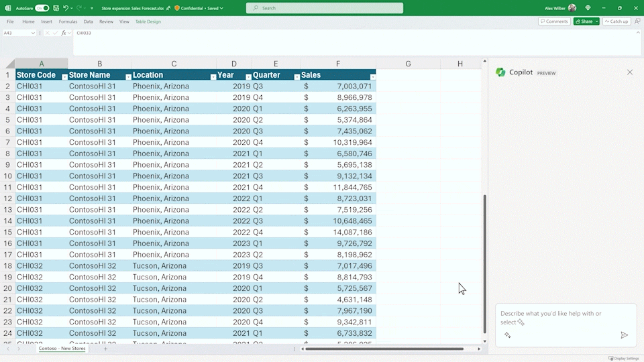Screen dimensions: 644x362
Task: Click the Undo arrow icon
Action: click(66, 8)
